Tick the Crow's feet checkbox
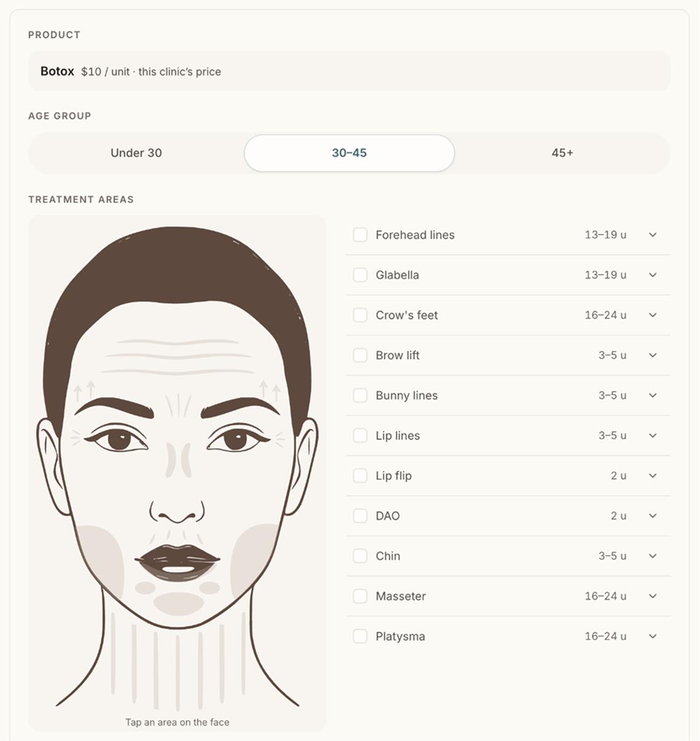Image resolution: width=700 pixels, height=741 pixels. [360, 315]
